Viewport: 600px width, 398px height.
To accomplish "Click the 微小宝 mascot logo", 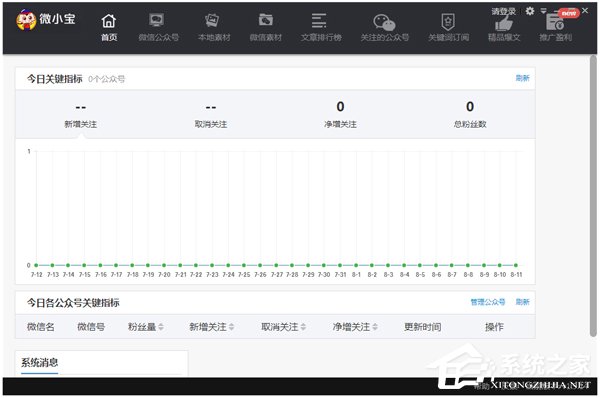I will click(26, 20).
